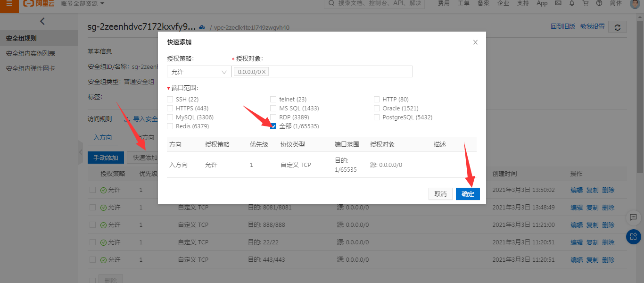Click the 手动添加 button

[x=106, y=158]
